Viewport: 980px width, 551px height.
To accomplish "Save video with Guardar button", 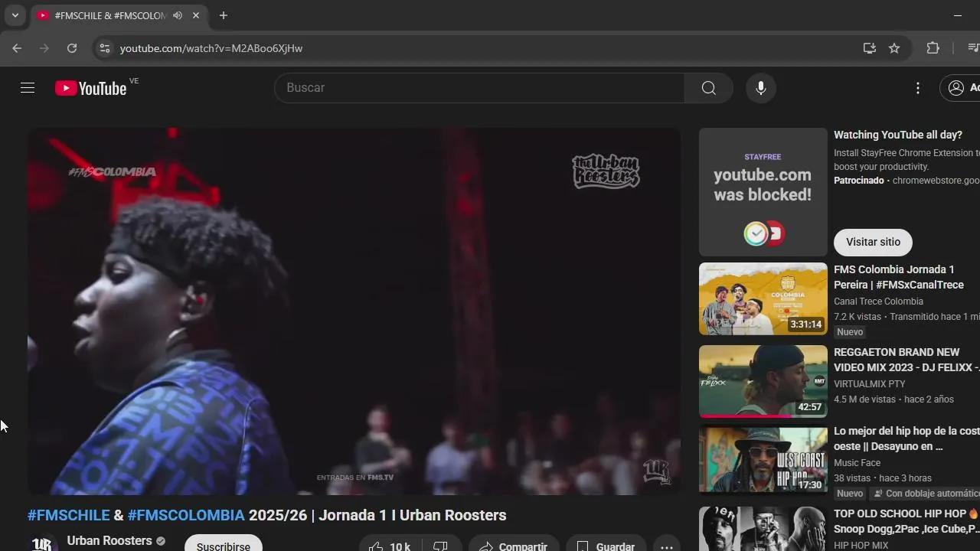I will click(605, 544).
